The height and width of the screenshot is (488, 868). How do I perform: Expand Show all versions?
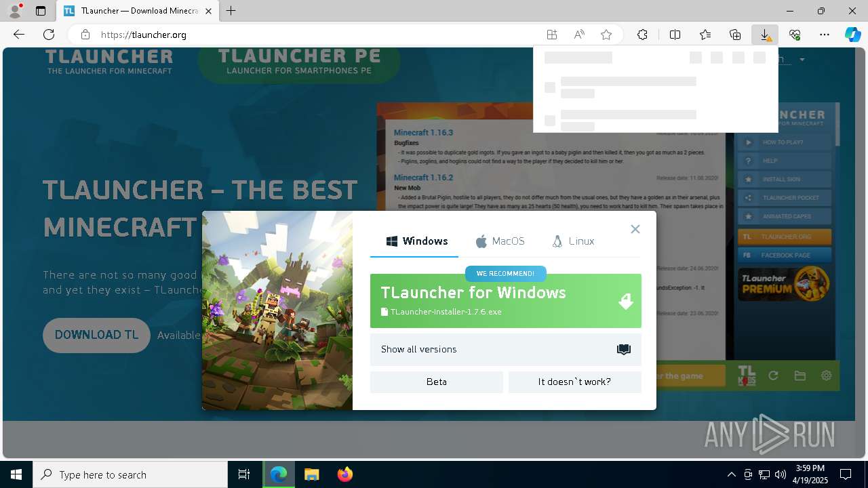pyautogui.click(x=506, y=350)
